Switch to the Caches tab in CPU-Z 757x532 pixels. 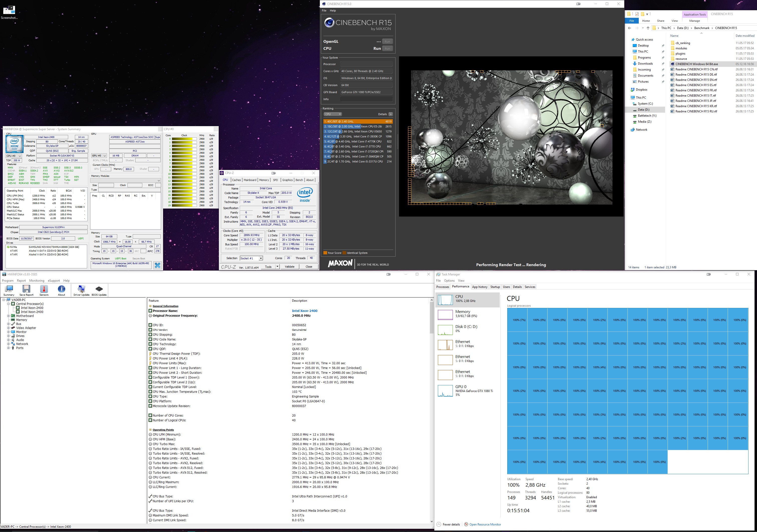tap(236, 180)
